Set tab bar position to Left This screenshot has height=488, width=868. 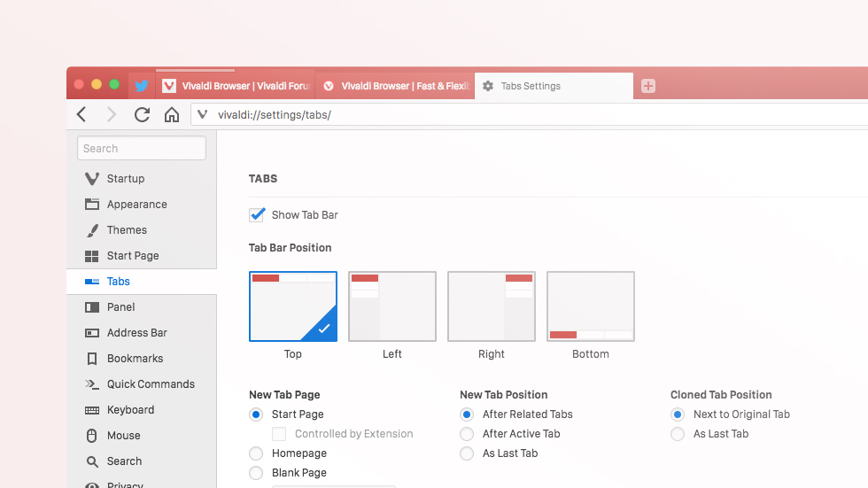(391, 306)
